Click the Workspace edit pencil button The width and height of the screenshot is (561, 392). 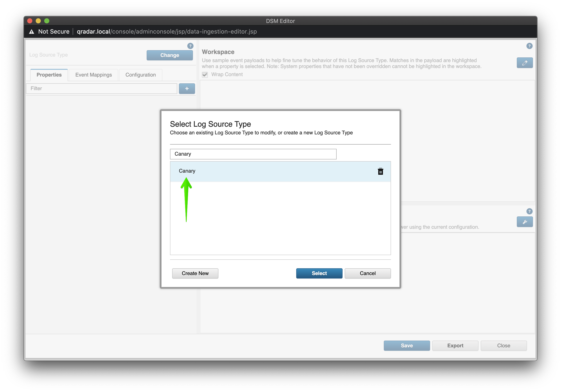(525, 63)
